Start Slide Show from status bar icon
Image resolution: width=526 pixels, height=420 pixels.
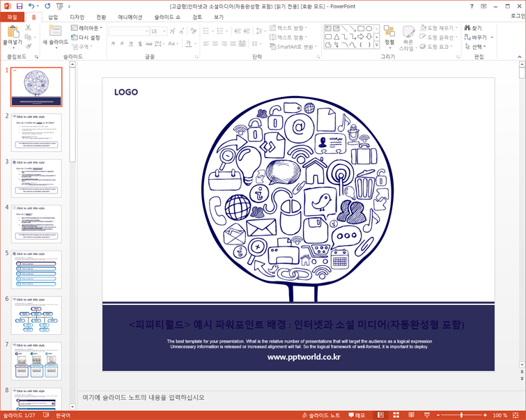click(x=426, y=415)
